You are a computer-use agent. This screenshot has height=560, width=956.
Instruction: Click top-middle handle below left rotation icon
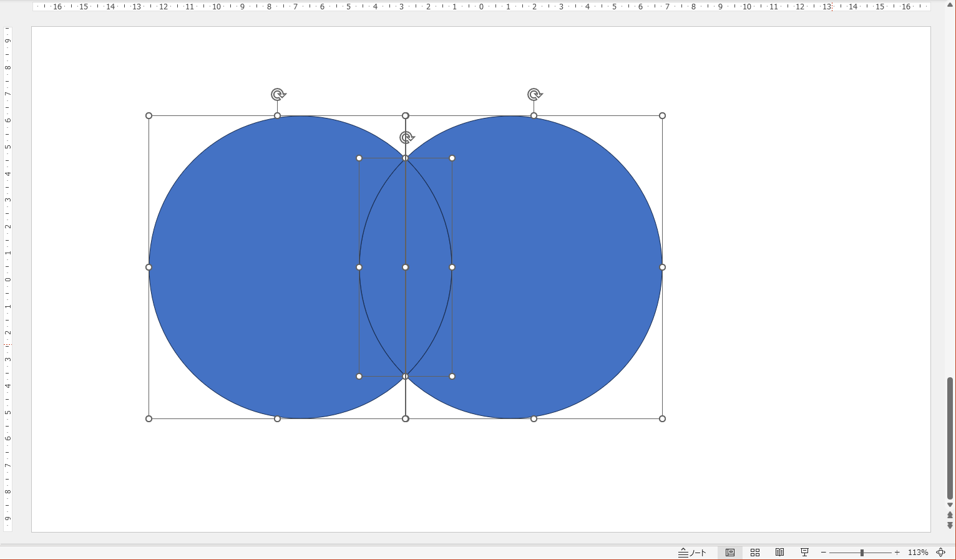click(x=278, y=115)
